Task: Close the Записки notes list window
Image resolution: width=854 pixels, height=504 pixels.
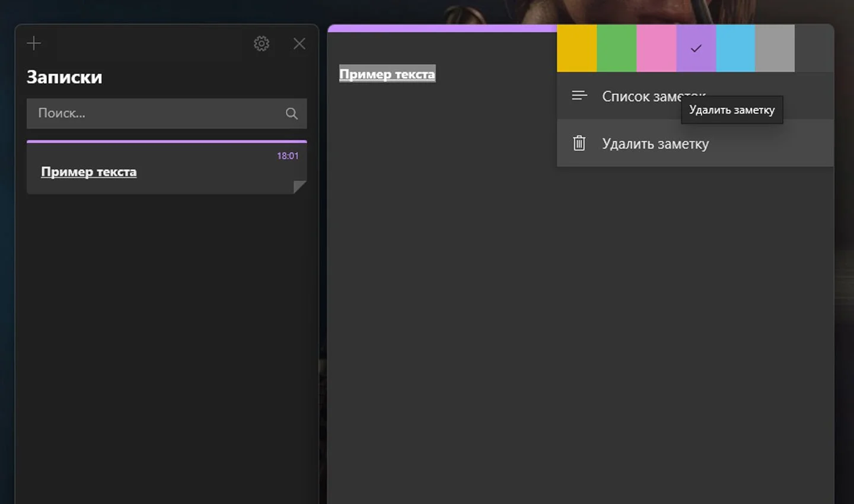Action: [299, 43]
